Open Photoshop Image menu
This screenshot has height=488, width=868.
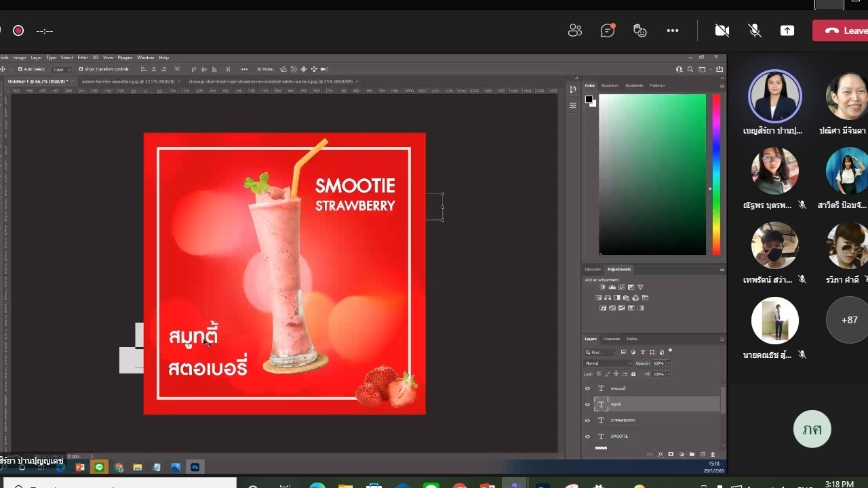tap(20, 58)
